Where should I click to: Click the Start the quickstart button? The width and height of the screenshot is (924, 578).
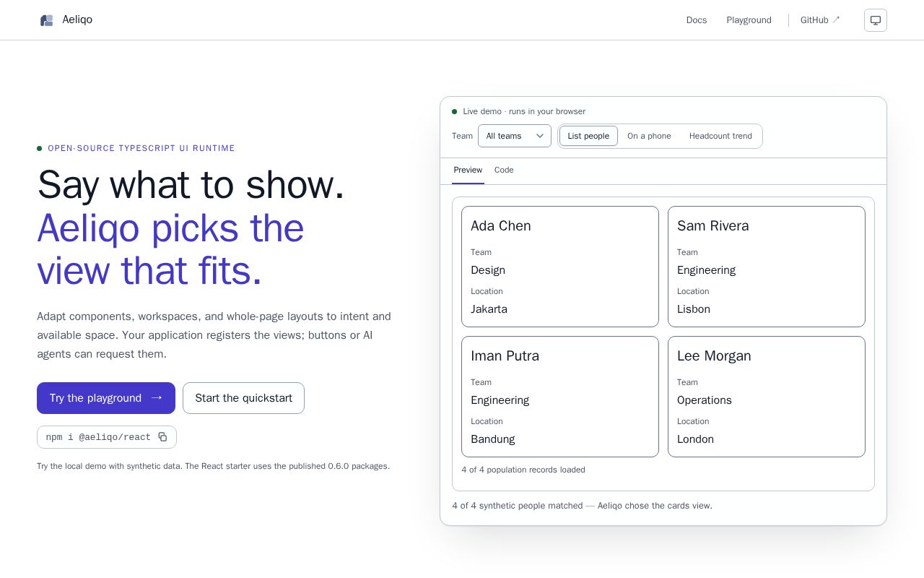(243, 398)
